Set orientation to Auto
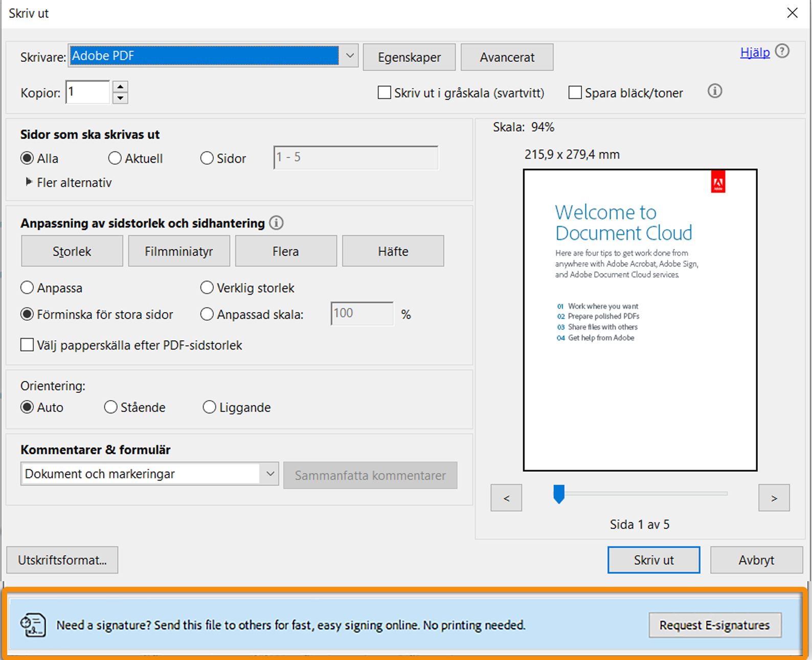Viewport: 812px width, 660px height. click(27, 407)
